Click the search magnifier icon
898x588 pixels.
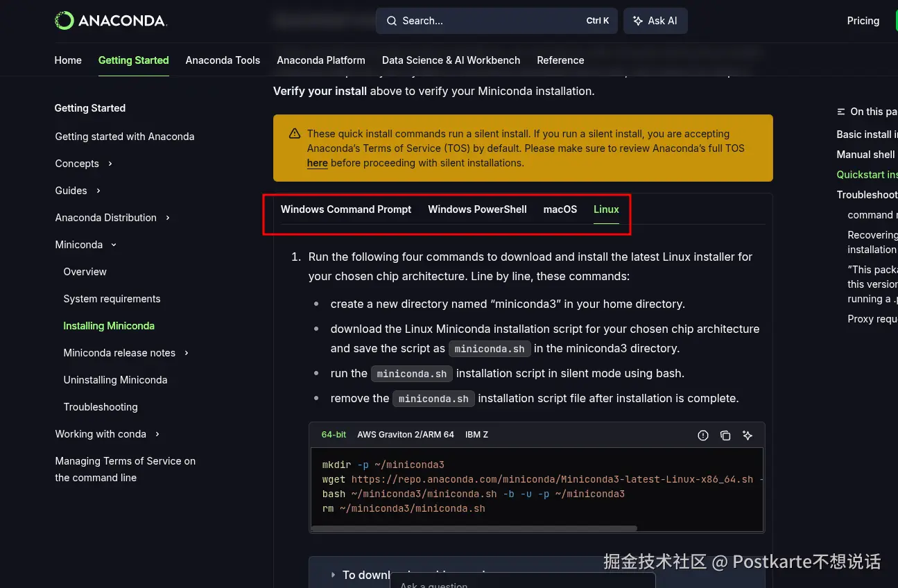point(392,21)
